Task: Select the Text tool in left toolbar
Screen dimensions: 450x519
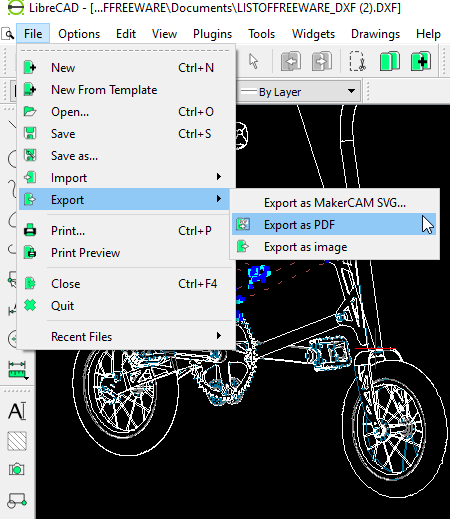Action: coord(17,412)
